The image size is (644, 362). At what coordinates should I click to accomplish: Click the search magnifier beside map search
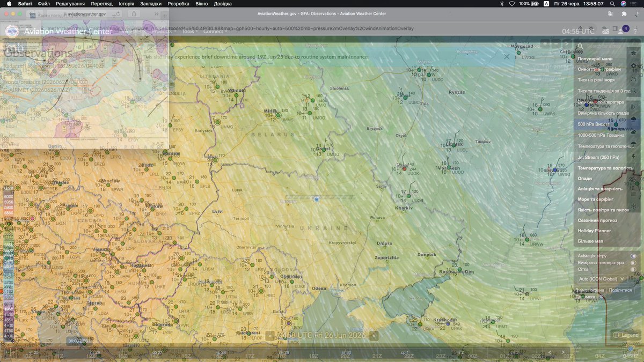[x=580, y=46]
